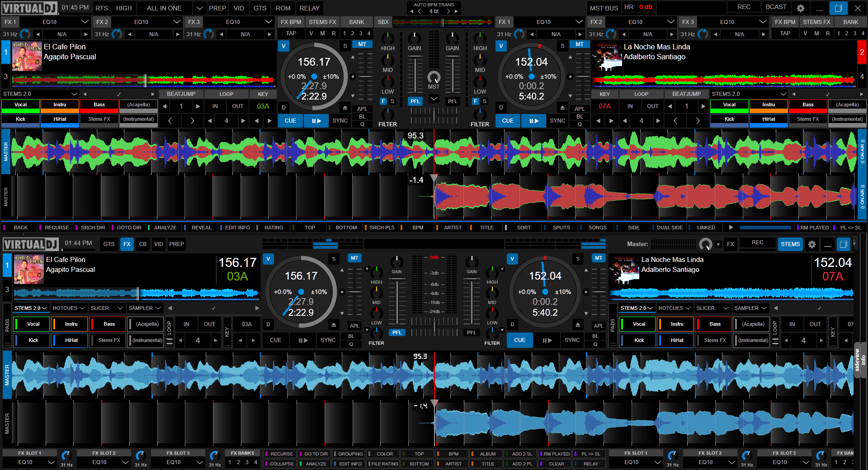The image size is (868, 470).
Task: Click the FX 1 knob icon on upper left
Action: tap(26, 34)
